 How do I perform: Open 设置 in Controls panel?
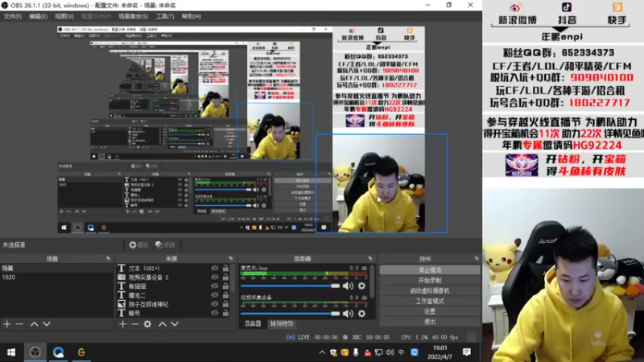pyautogui.click(x=430, y=311)
